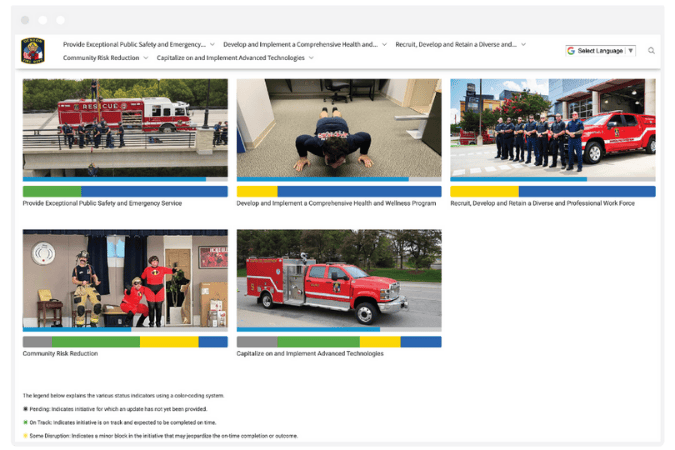Open the rescue truck on bridge photo
The height and width of the screenshot is (450, 675).
pyautogui.click(x=125, y=128)
